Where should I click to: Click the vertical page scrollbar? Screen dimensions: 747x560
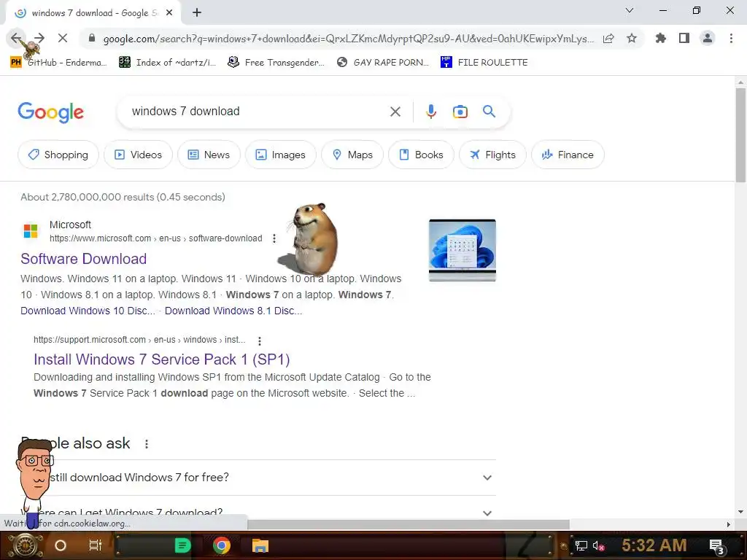coord(740,135)
